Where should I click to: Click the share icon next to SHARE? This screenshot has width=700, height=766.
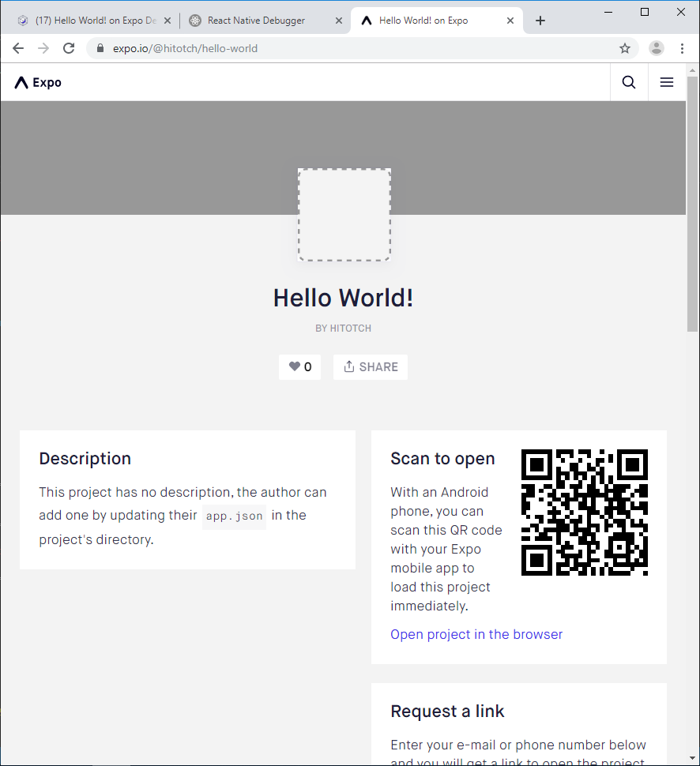(x=349, y=366)
